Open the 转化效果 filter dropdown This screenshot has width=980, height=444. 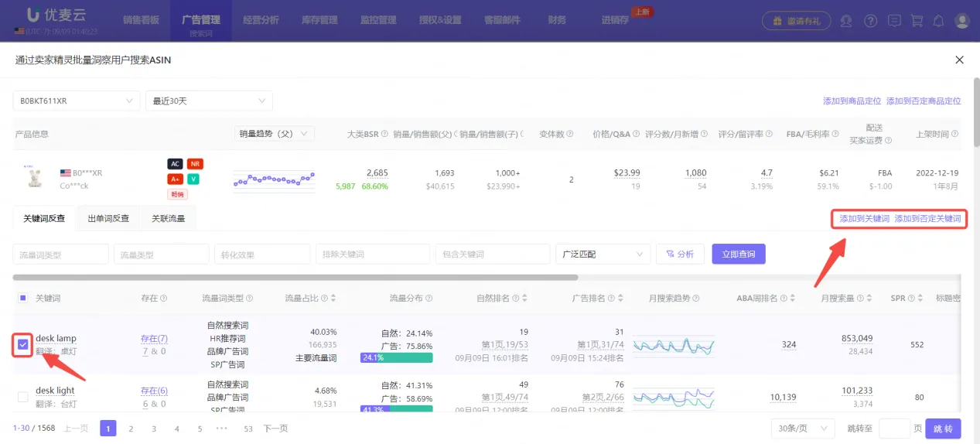point(262,254)
